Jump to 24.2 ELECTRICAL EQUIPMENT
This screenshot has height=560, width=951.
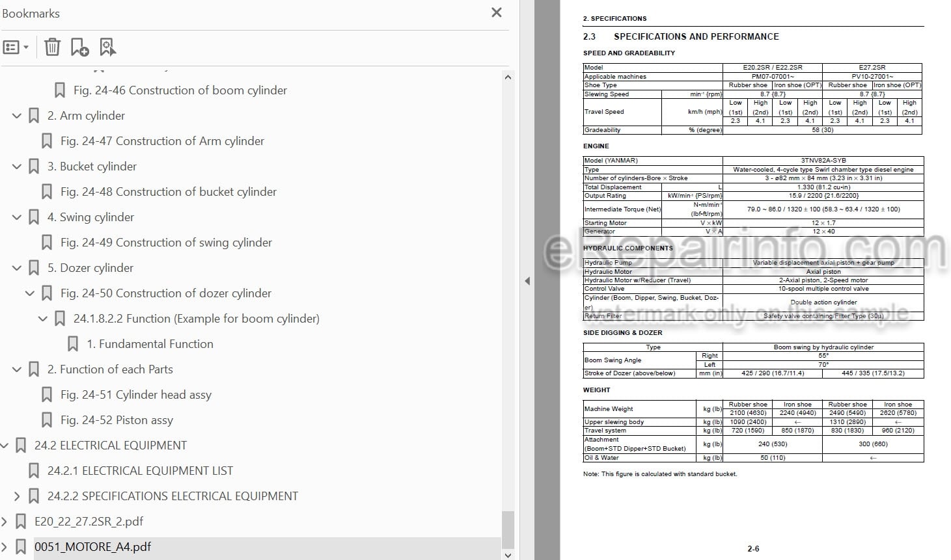pyautogui.click(x=111, y=445)
